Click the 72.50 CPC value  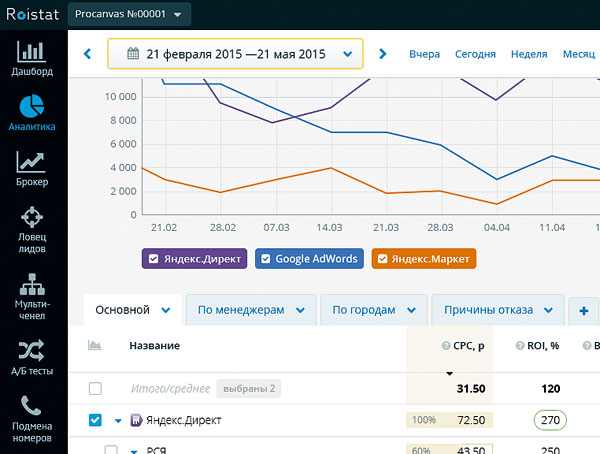(471, 420)
